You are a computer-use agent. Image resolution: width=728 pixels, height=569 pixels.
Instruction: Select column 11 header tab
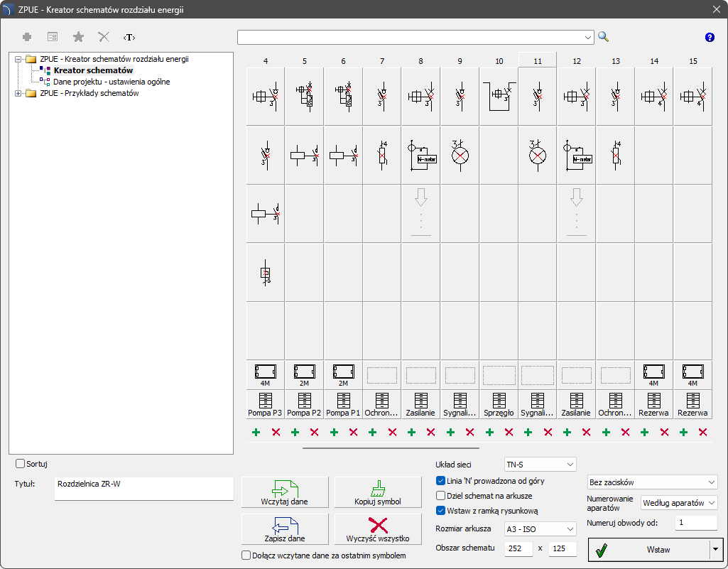point(538,60)
